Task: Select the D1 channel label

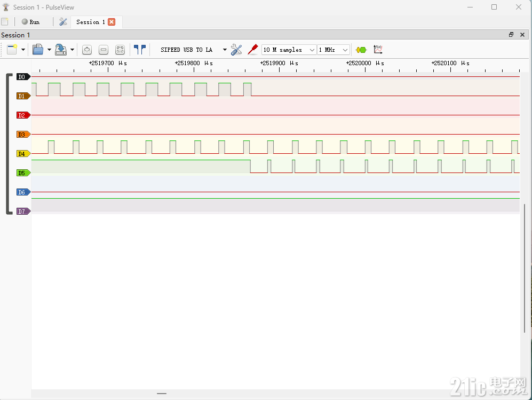Action: (x=23, y=96)
